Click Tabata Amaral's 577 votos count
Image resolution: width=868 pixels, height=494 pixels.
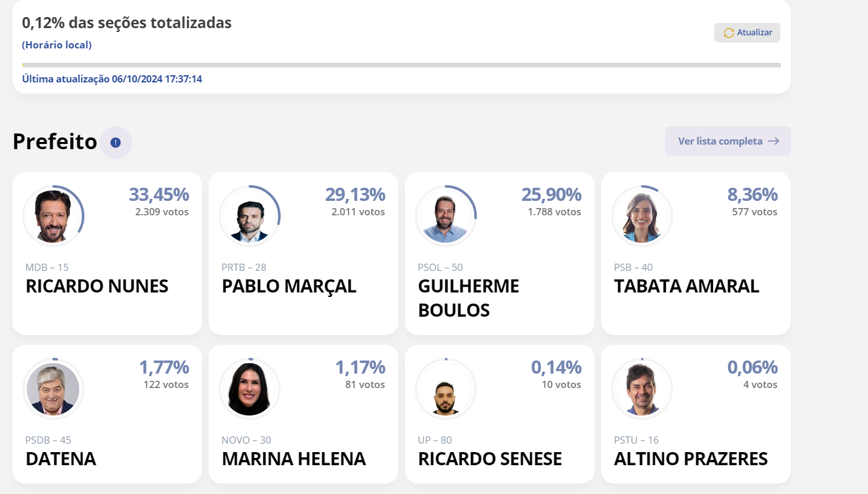pos(755,212)
